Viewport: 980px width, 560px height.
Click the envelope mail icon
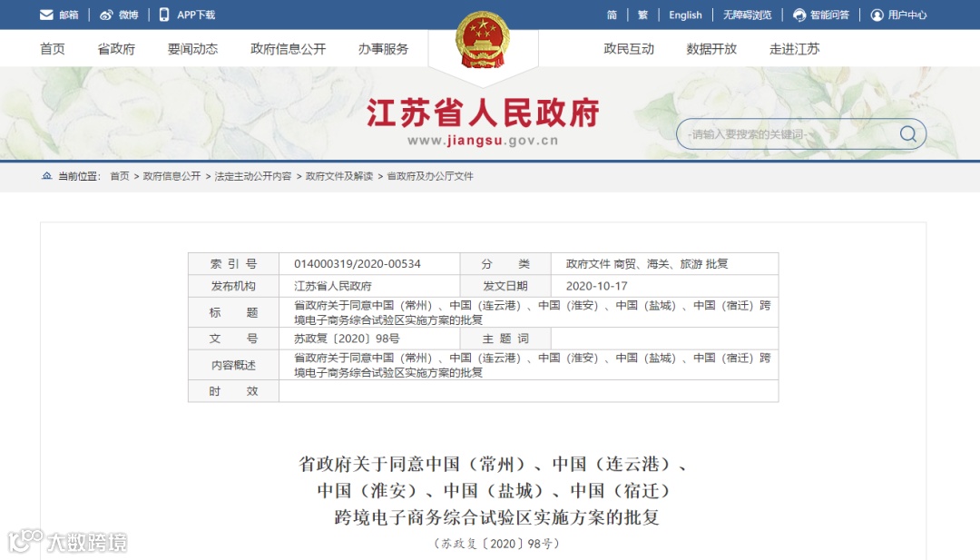click(x=46, y=15)
